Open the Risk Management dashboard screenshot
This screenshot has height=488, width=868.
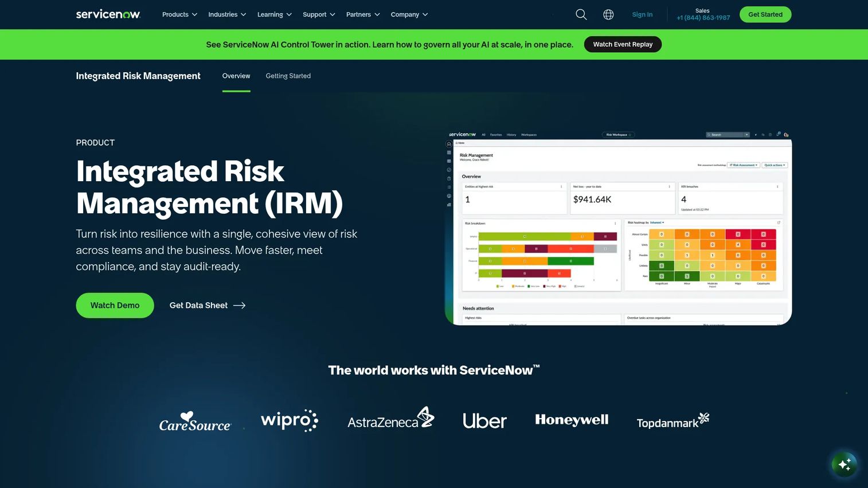tap(619, 228)
